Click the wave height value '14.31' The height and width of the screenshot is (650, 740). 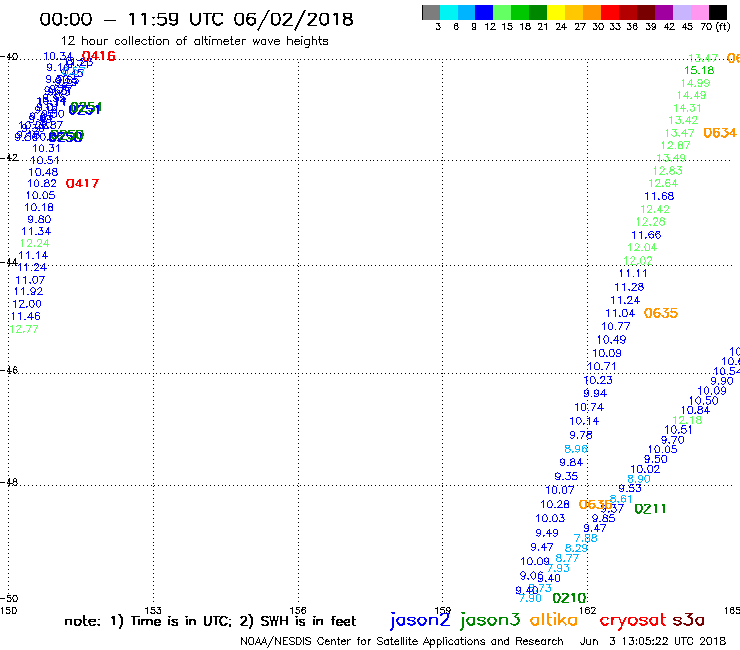(687, 108)
